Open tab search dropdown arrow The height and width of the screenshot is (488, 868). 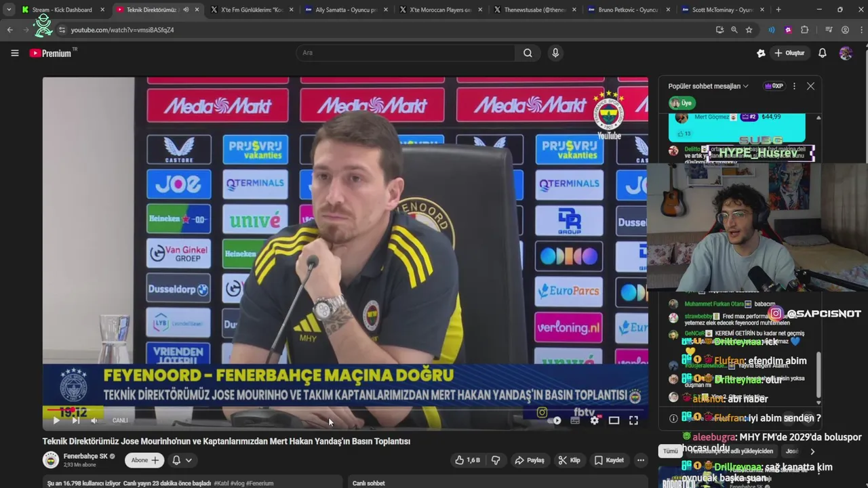[x=9, y=9]
